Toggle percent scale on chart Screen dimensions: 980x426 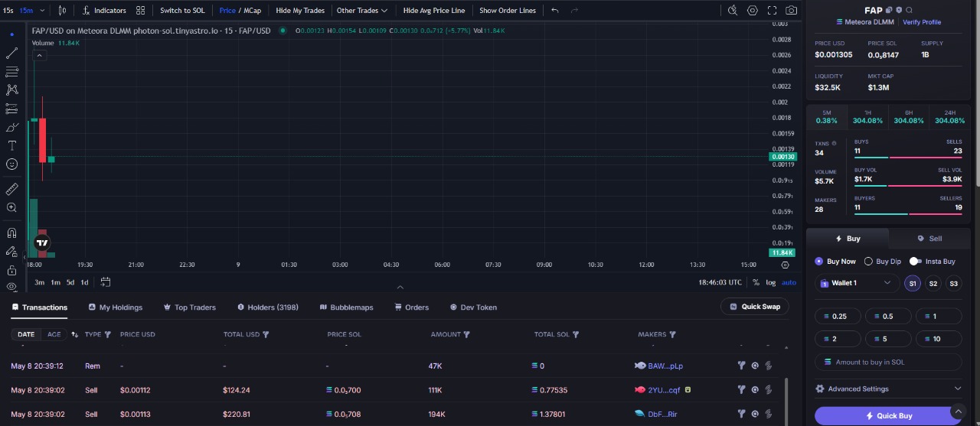756,282
